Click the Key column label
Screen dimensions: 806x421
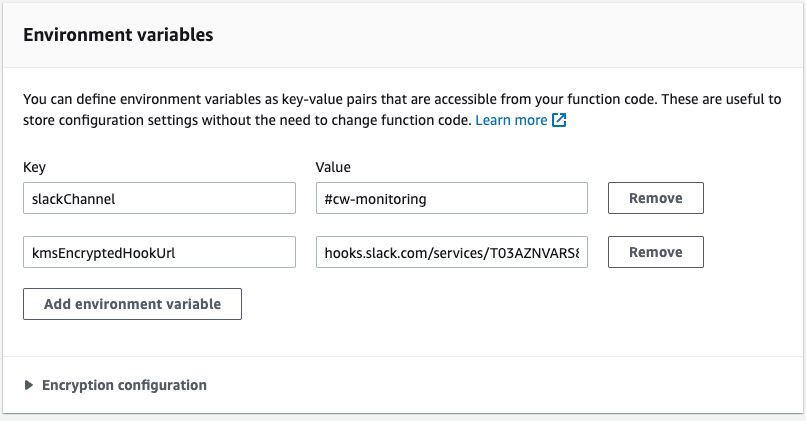point(35,168)
